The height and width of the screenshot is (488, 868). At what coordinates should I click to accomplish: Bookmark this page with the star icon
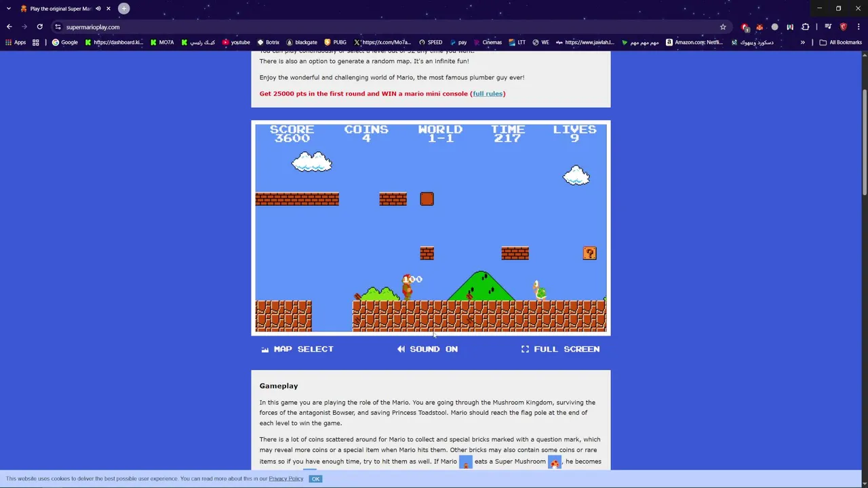click(x=723, y=27)
